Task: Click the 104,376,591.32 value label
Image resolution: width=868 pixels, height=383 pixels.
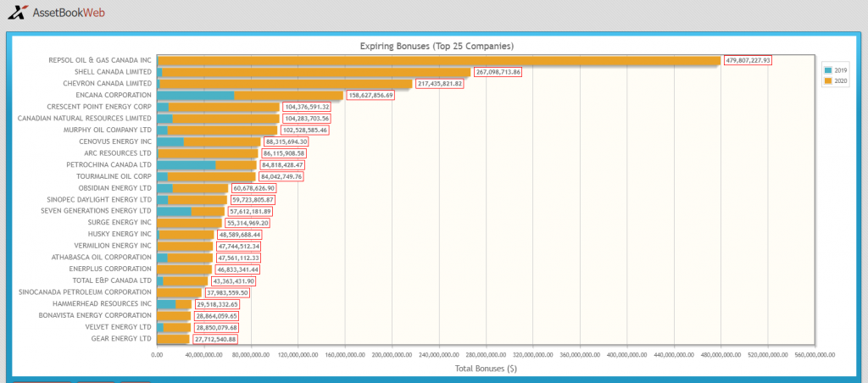Action: (x=307, y=107)
